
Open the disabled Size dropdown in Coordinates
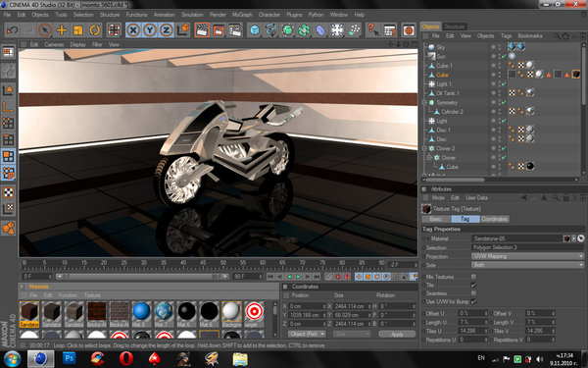click(352, 334)
